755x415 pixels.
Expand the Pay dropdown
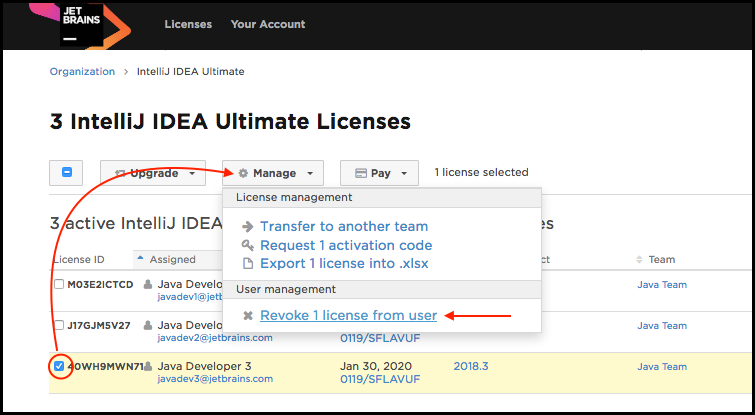378,173
